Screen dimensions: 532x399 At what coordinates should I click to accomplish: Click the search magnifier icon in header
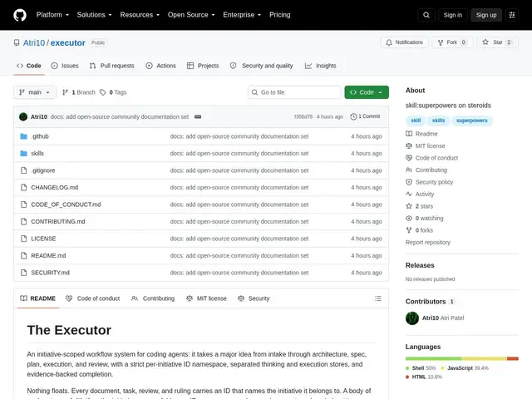[x=426, y=15]
